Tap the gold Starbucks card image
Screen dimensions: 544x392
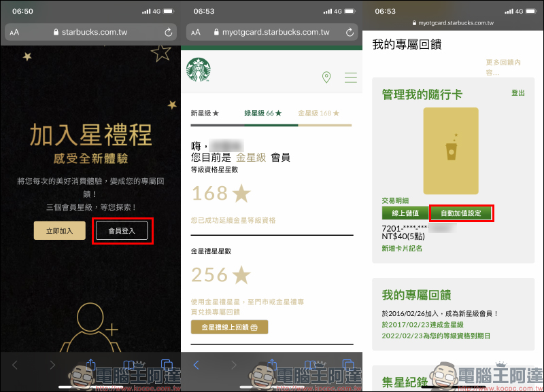tap(451, 151)
